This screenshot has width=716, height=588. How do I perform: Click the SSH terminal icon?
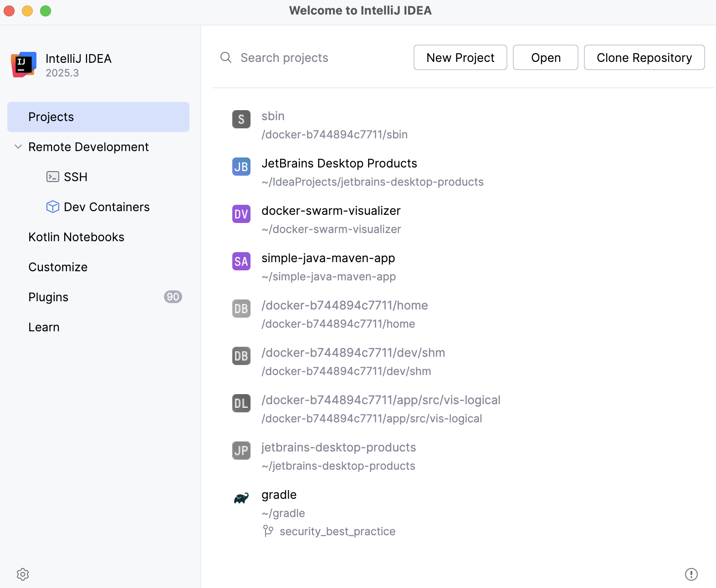(x=53, y=177)
